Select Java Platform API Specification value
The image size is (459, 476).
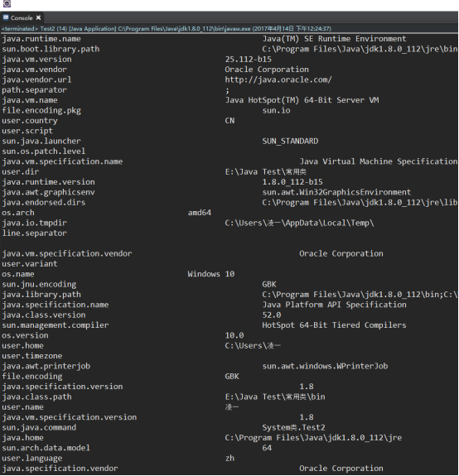coord(334,305)
